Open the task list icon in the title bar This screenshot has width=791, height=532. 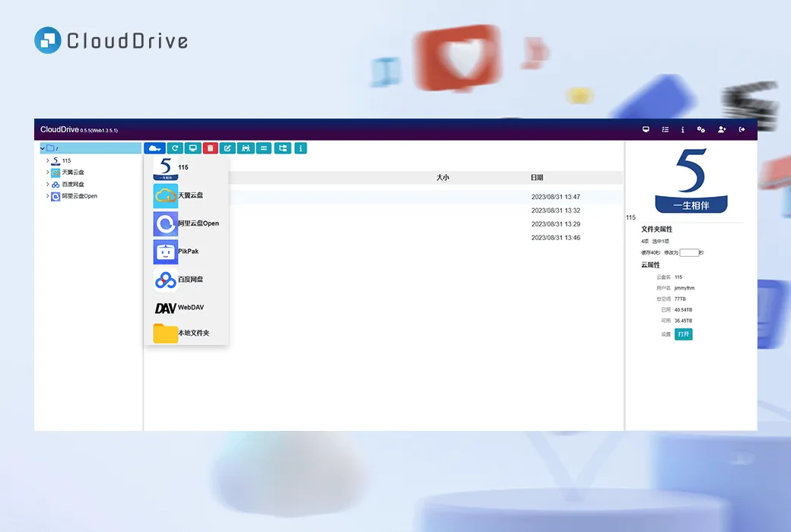pos(665,129)
